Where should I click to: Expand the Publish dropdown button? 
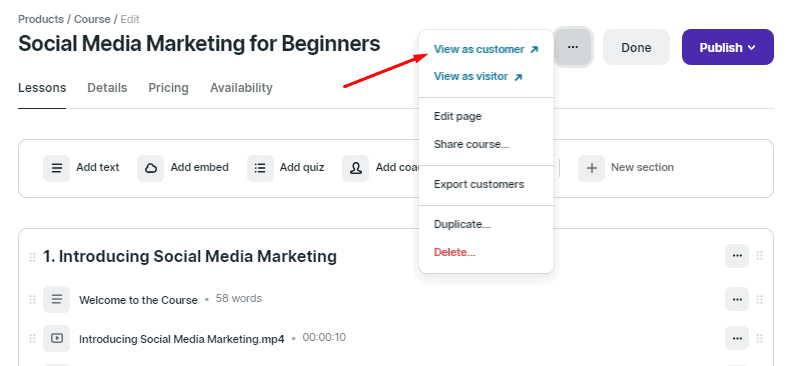(x=728, y=47)
